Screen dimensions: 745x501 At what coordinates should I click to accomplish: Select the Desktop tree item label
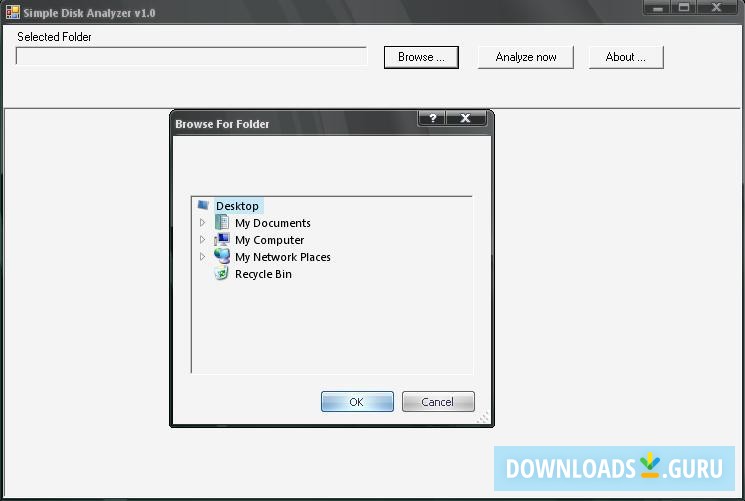point(237,206)
